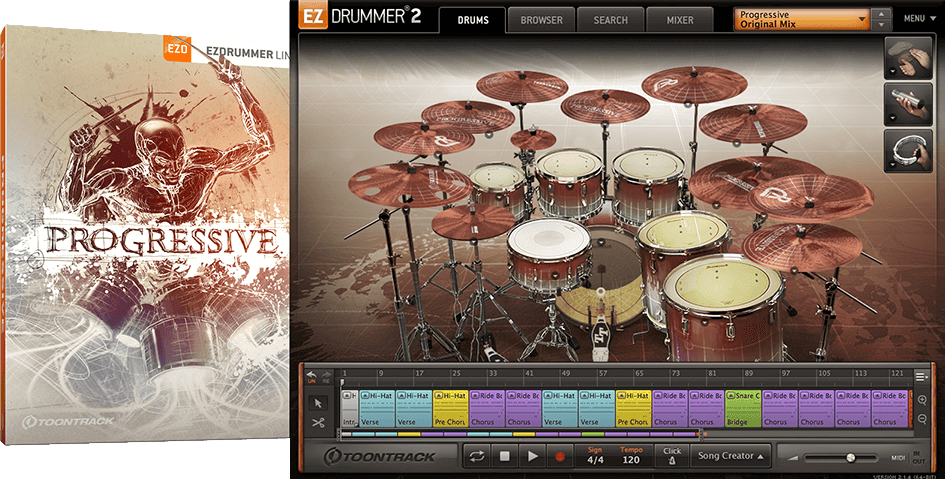The height and width of the screenshot is (479, 945).
Task: Trigger the hand claps percussion thumbnail
Action: (910, 58)
